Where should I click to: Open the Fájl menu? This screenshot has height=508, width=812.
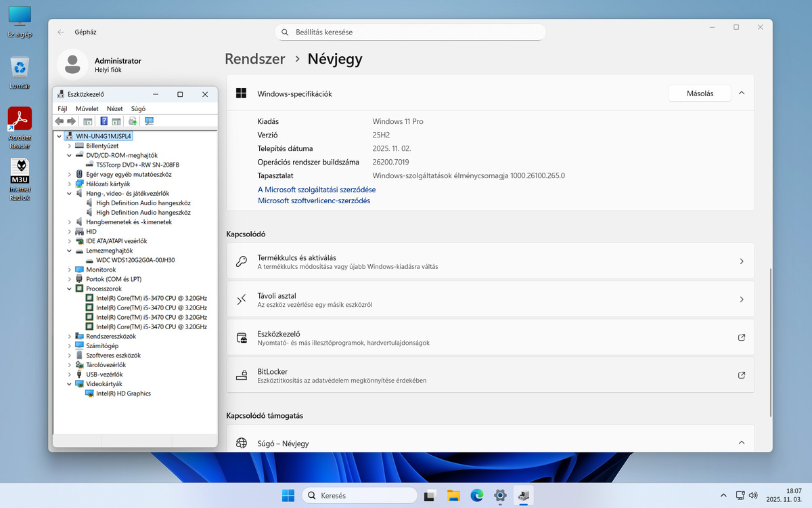[62, 108]
